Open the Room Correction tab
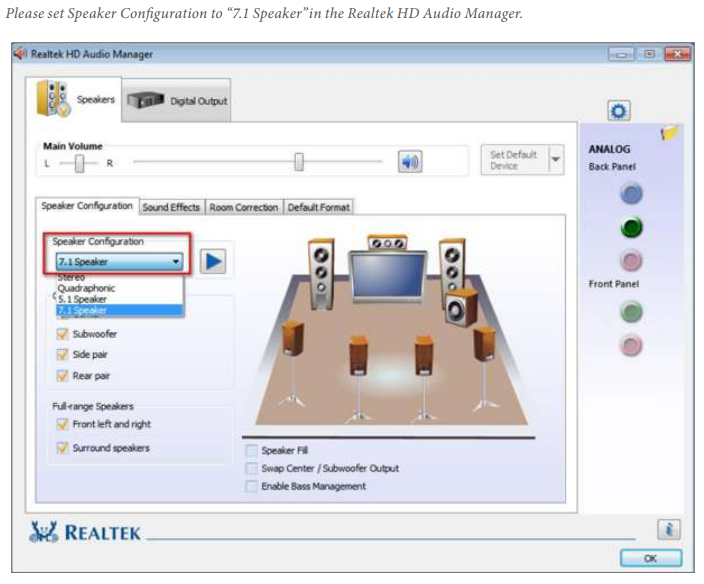This screenshot has width=704, height=584. [244, 207]
